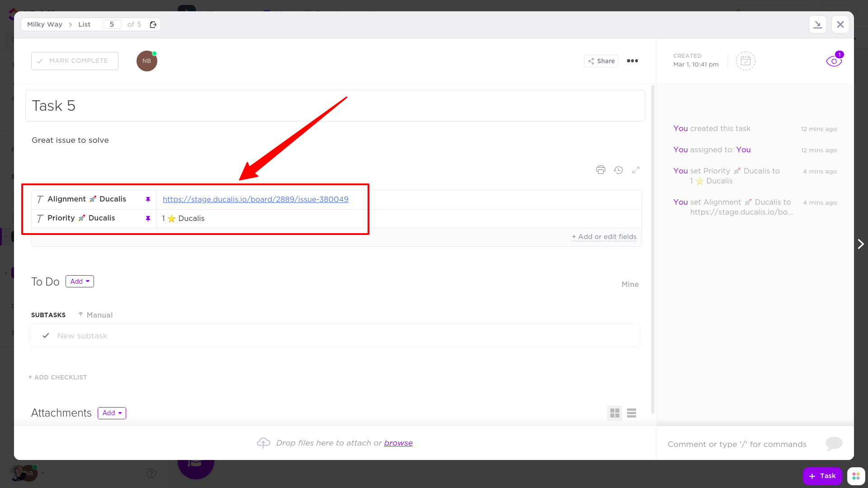This screenshot has height=488, width=868.
Task: Edit the task number field
Action: (x=112, y=24)
